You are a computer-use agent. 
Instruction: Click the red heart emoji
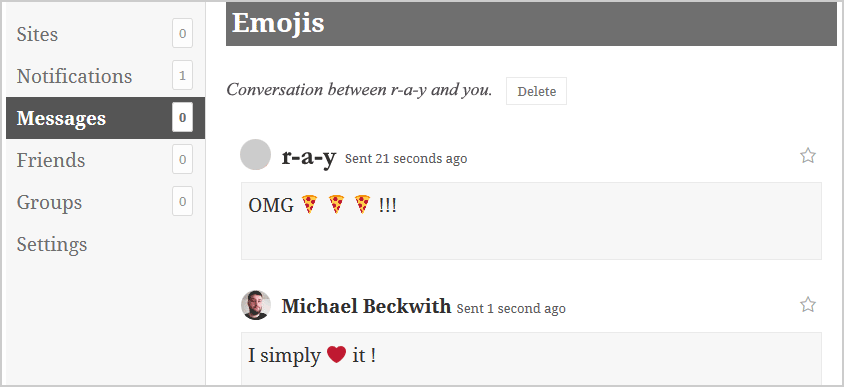pyautogui.click(x=336, y=354)
